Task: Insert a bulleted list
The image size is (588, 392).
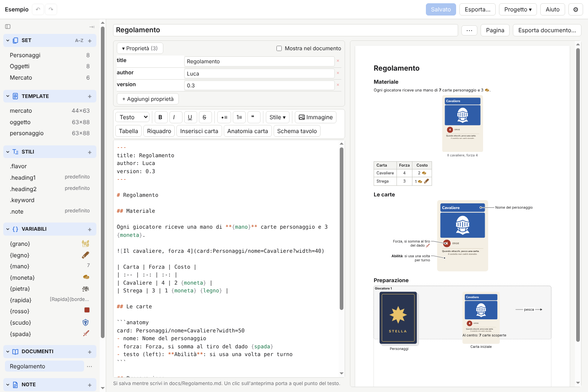Action: 224,117
